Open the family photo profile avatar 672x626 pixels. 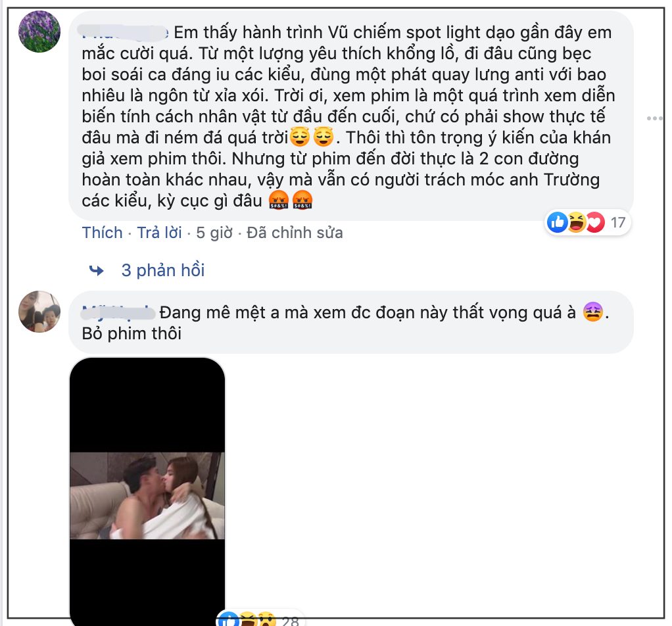pos(39,312)
